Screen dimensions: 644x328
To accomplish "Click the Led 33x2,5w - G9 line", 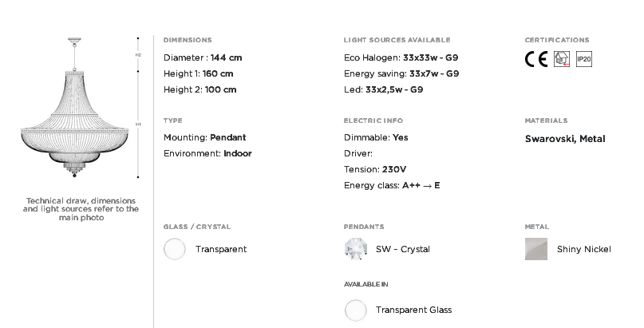I will 383,90.
